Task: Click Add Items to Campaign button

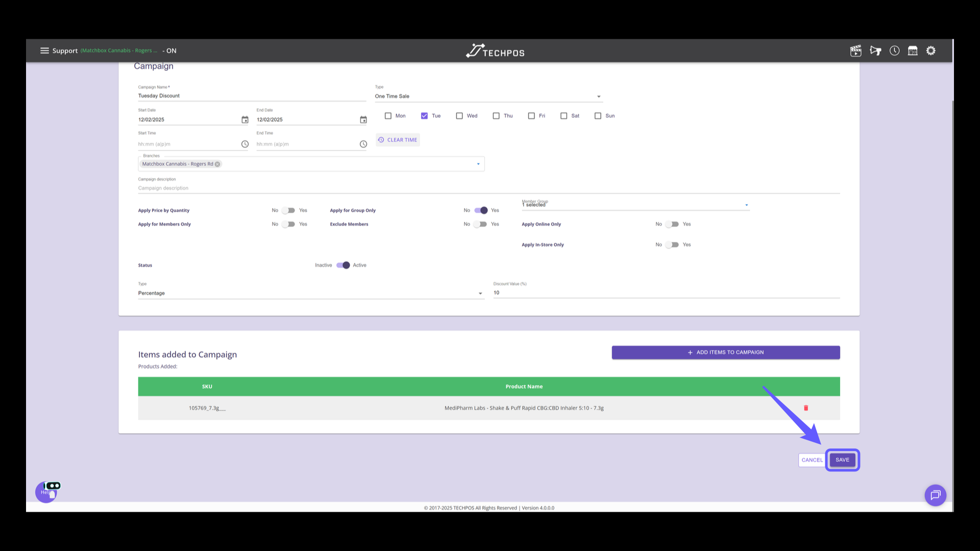Action: tap(725, 353)
